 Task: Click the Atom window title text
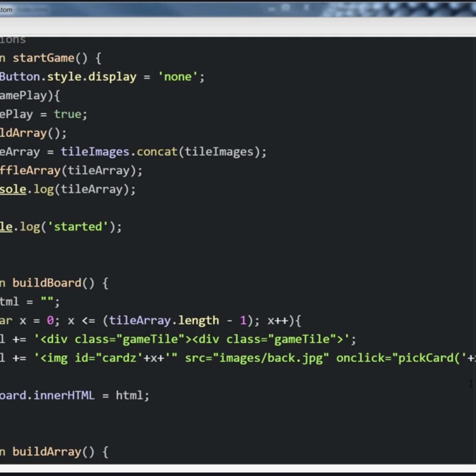point(6,10)
